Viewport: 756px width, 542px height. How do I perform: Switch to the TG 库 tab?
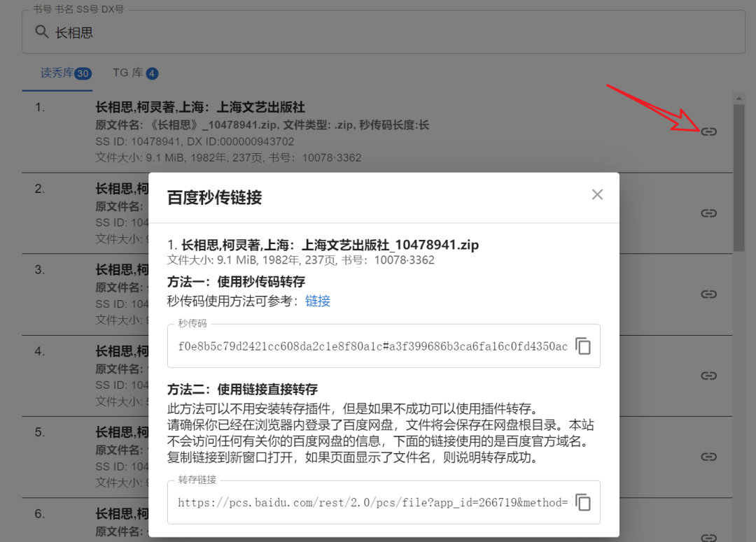(135, 73)
